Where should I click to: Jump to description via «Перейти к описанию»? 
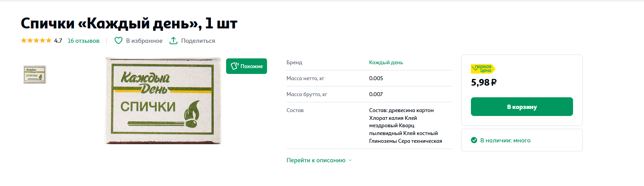click(316, 160)
